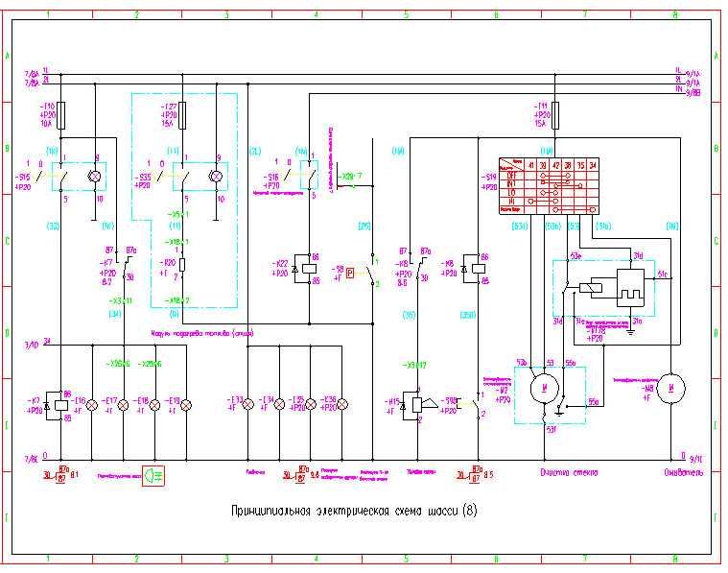728x573 pixels.
Task: Click the '-KT78 +P20' designation label
Action: [597, 335]
